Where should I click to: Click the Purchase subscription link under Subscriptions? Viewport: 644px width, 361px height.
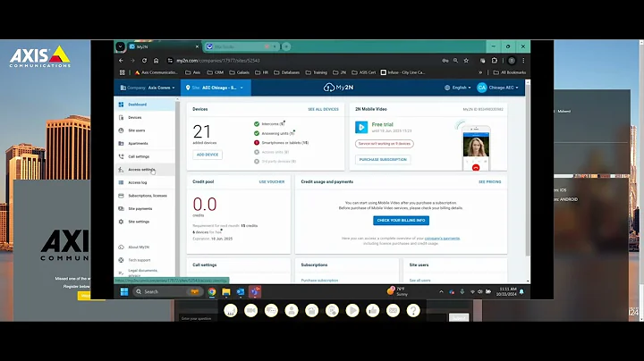[319, 281]
